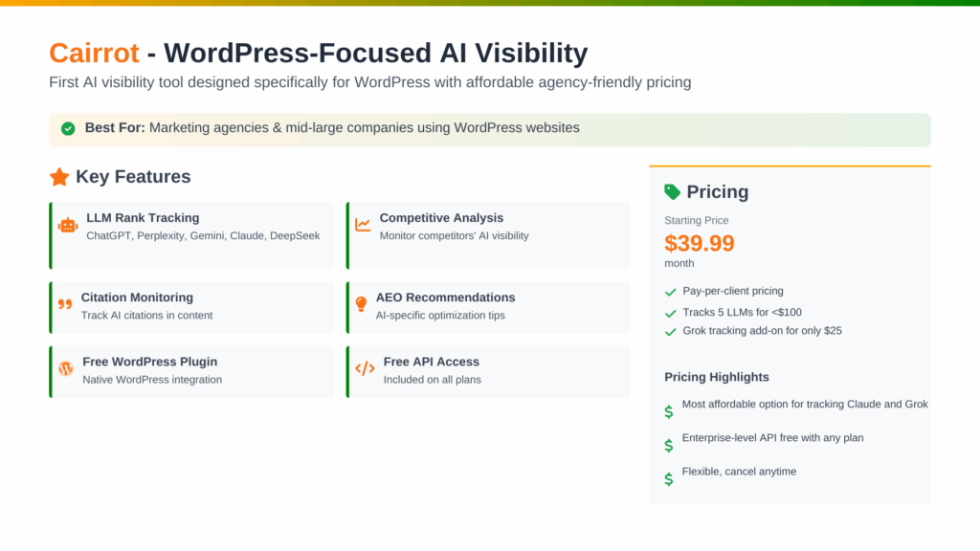Click the chart icon beside Competitive Analysis
The height and width of the screenshot is (551, 980).
pyautogui.click(x=362, y=226)
